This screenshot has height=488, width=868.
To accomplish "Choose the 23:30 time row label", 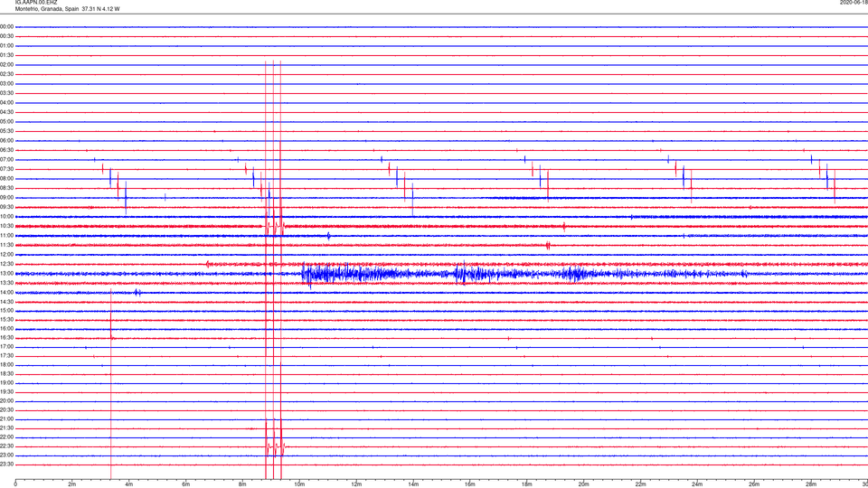I will pos(7,465).
